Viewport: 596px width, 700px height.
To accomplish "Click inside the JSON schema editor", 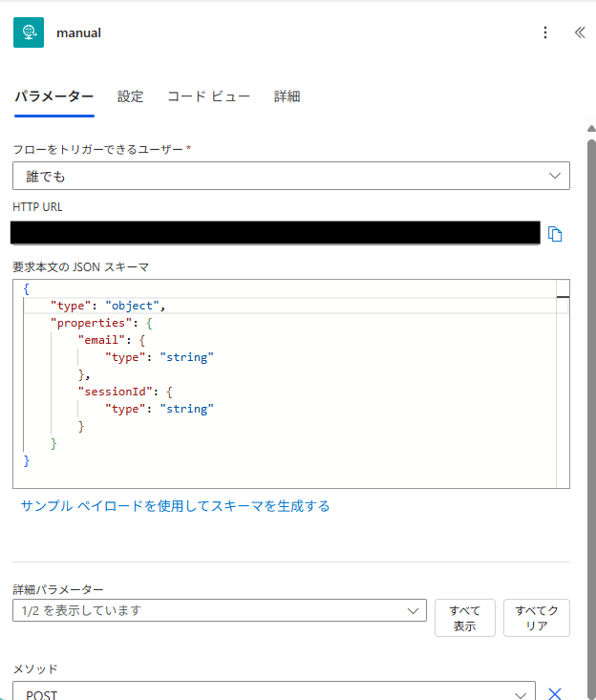I will click(x=291, y=384).
